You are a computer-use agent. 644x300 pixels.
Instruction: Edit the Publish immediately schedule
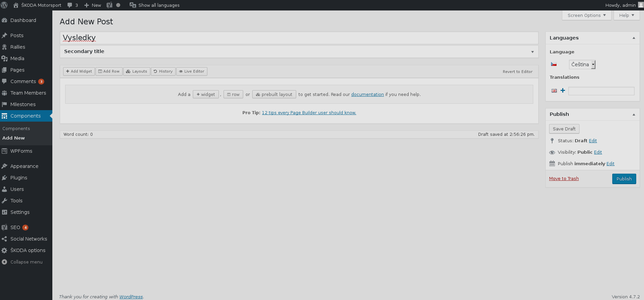click(x=610, y=164)
